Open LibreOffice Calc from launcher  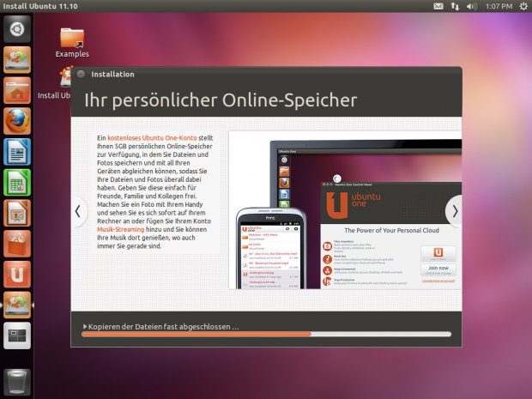coord(17,182)
